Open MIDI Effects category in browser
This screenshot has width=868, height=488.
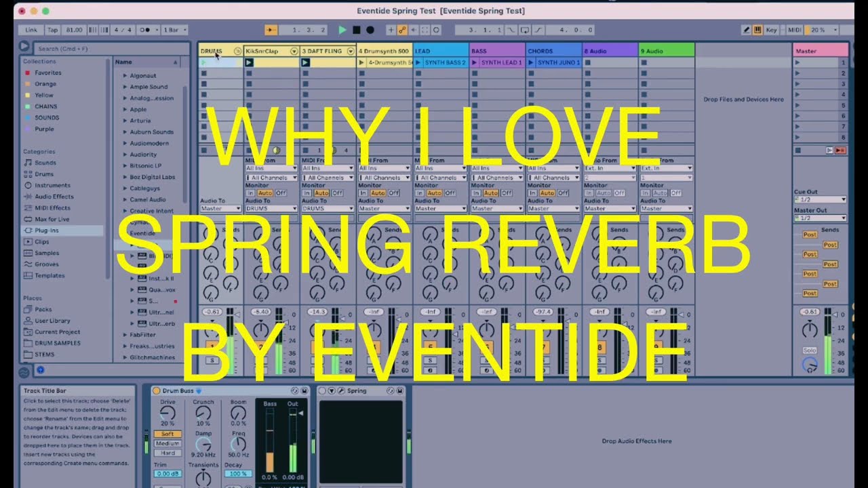click(52, 208)
